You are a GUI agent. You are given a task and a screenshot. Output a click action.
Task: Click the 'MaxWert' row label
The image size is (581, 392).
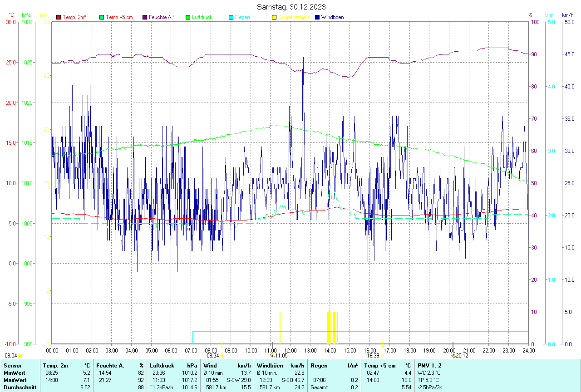tap(15, 380)
